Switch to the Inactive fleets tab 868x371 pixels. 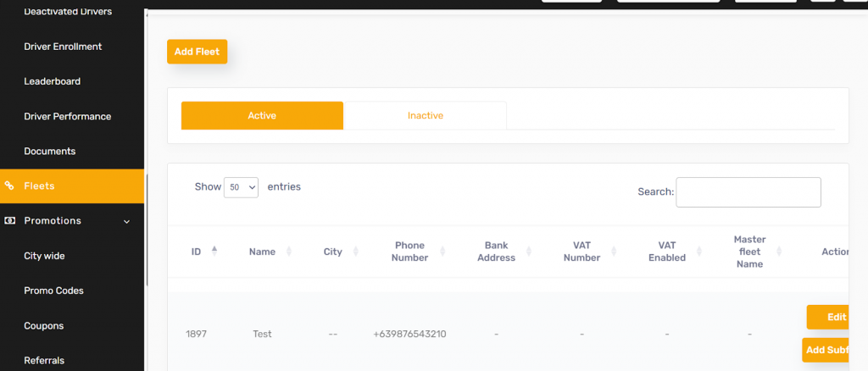pos(425,116)
